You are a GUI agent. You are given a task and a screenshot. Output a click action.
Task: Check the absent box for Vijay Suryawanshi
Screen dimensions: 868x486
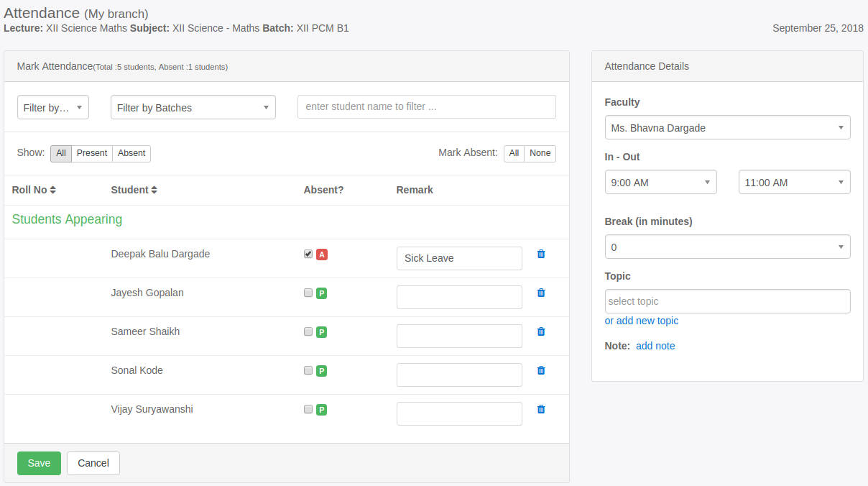pyautogui.click(x=308, y=409)
